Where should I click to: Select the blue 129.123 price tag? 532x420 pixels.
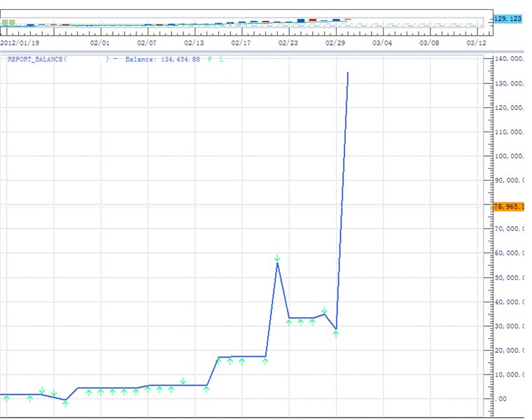pyautogui.click(x=508, y=19)
